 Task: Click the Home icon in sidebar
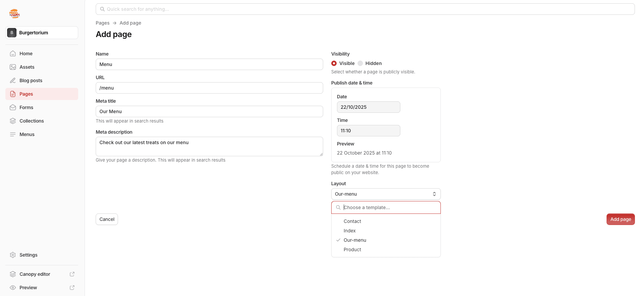[13, 54]
